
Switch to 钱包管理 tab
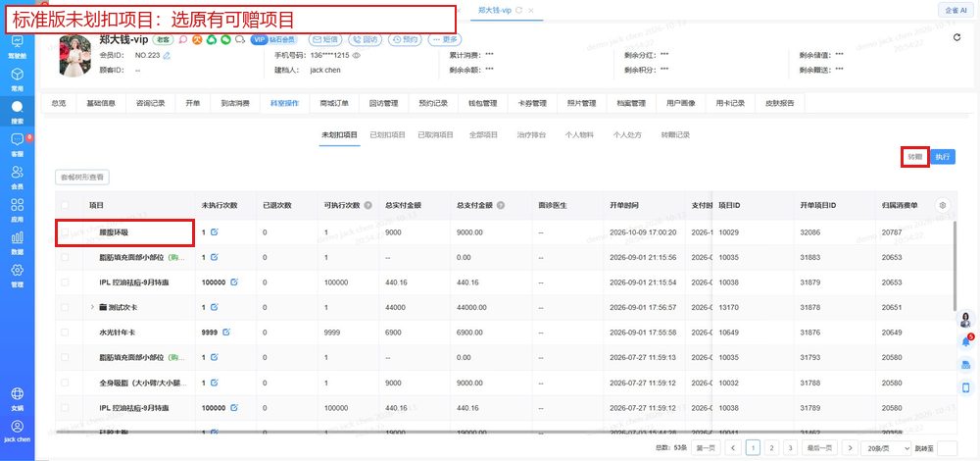tap(483, 103)
